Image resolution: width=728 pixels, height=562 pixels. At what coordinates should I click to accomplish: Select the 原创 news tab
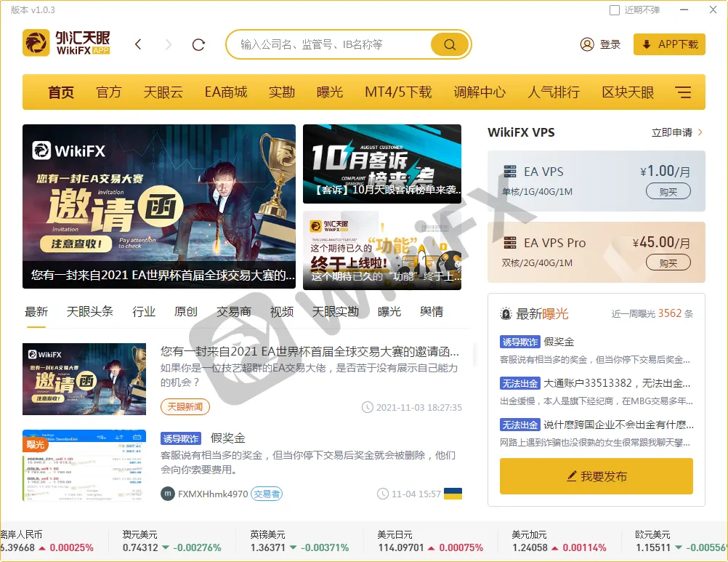click(186, 312)
